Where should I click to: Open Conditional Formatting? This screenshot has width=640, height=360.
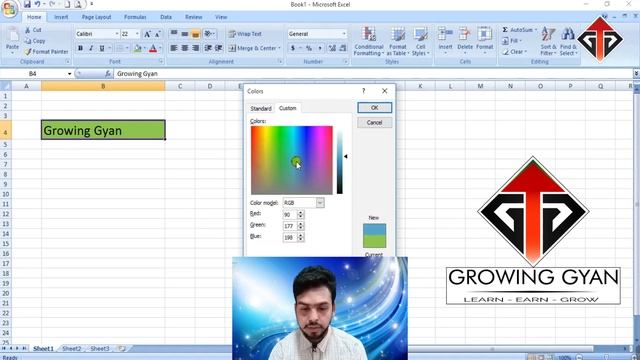click(369, 42)
